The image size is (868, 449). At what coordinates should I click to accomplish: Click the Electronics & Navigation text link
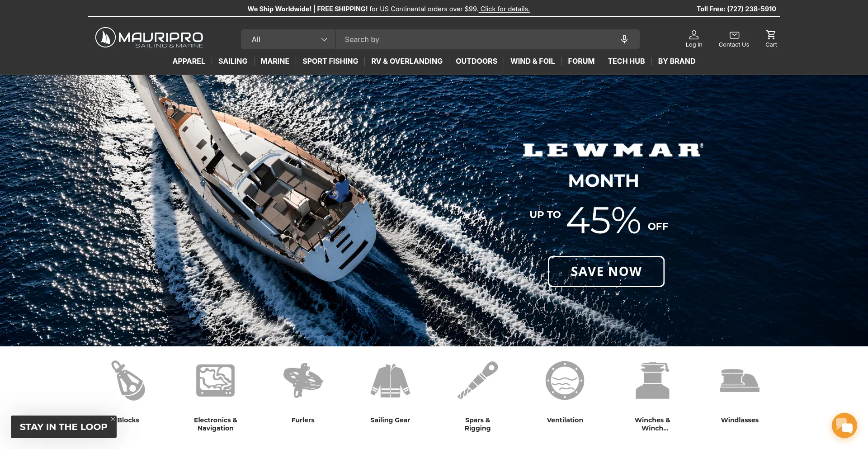point(216,424)
